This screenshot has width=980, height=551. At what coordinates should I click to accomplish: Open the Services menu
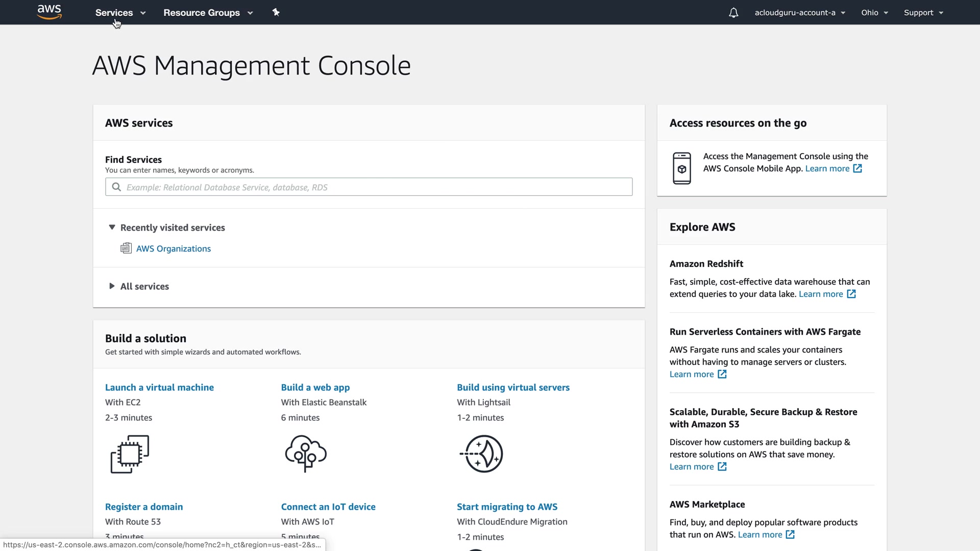coord(120,13)
